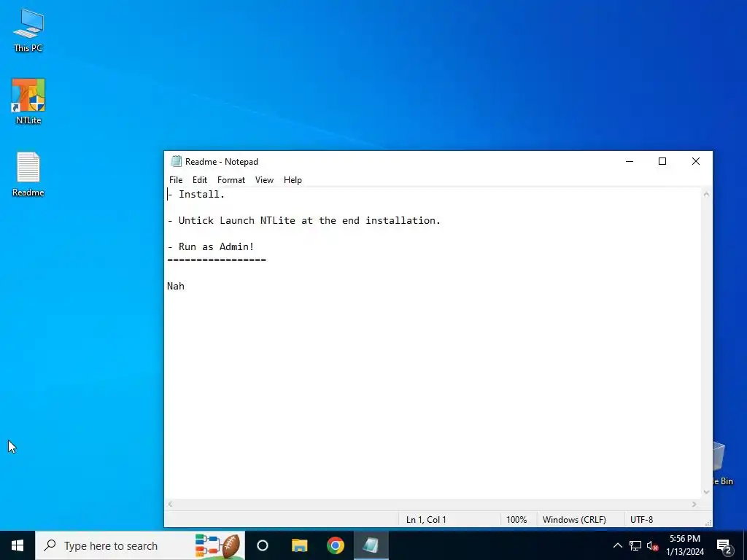Click the muted volume tray icon
The image size is (747, 560).
coord(652,545)
